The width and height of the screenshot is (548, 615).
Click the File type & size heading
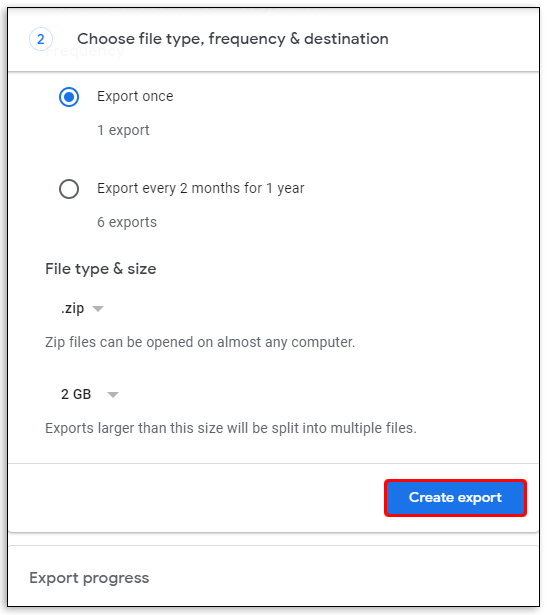(101, 269)
